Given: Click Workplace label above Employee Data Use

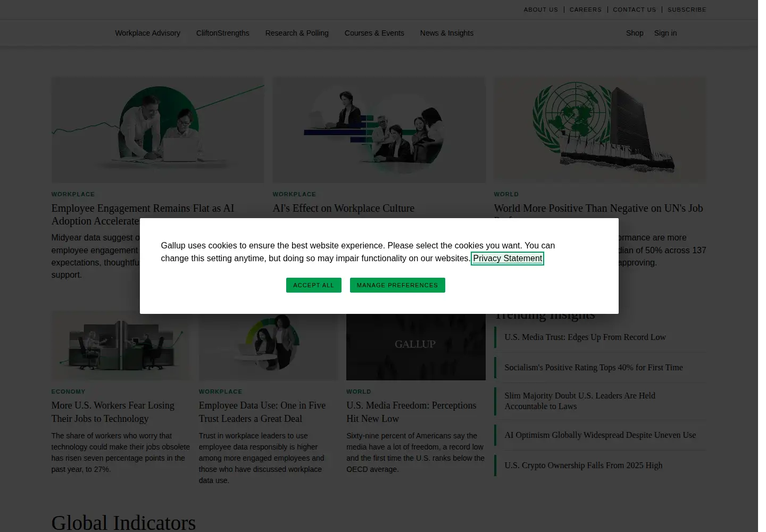Looking at the screenshot, I should (x=220, y=392).
